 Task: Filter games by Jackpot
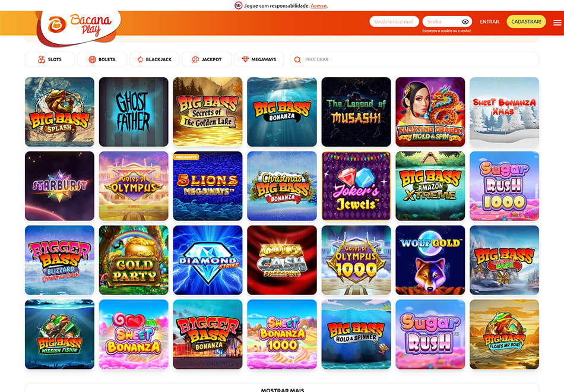pos(207,59)
